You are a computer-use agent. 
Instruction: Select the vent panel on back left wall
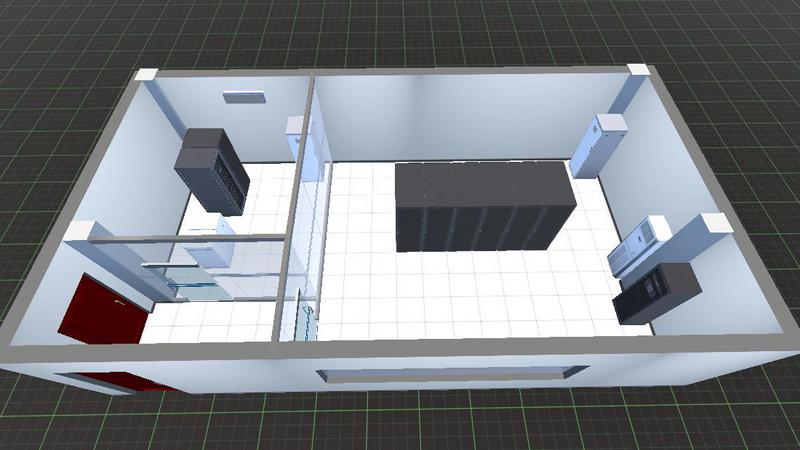[x=243, y=97]
